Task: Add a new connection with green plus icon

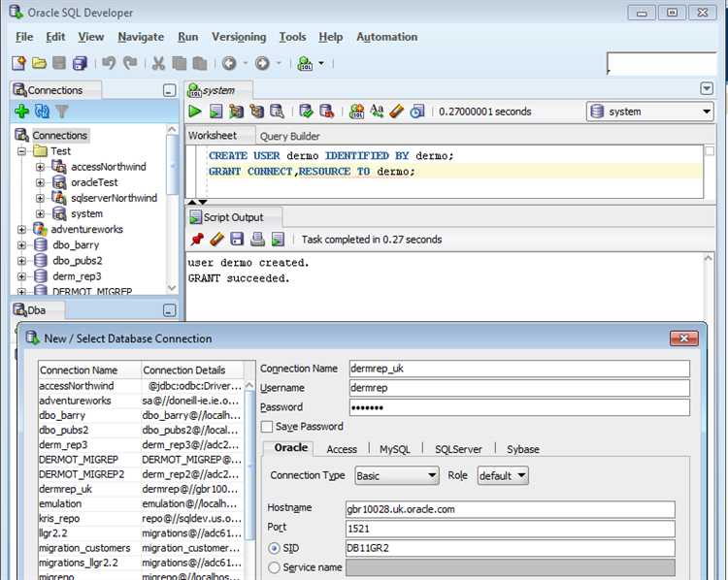Action: click(x=21, y=112)
